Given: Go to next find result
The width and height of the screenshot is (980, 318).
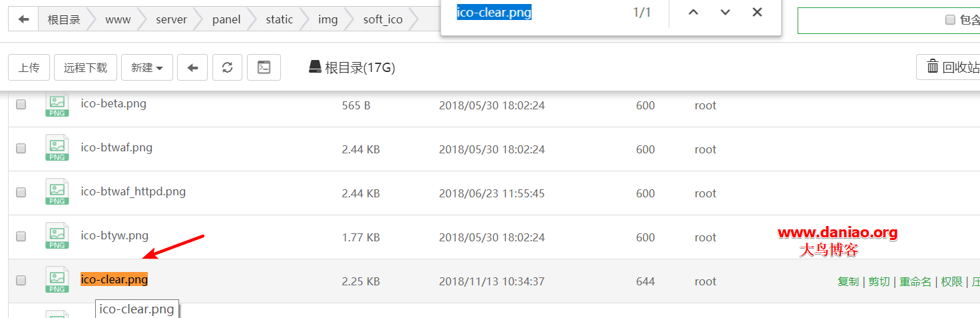Looking at the screenshot, I should point(725,12).
